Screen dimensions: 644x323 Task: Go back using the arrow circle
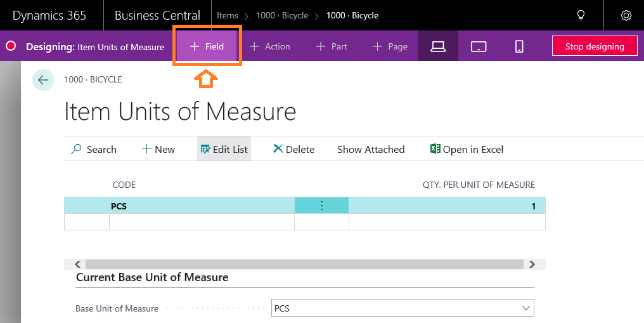pyautogui.click(x=43, y=80)
